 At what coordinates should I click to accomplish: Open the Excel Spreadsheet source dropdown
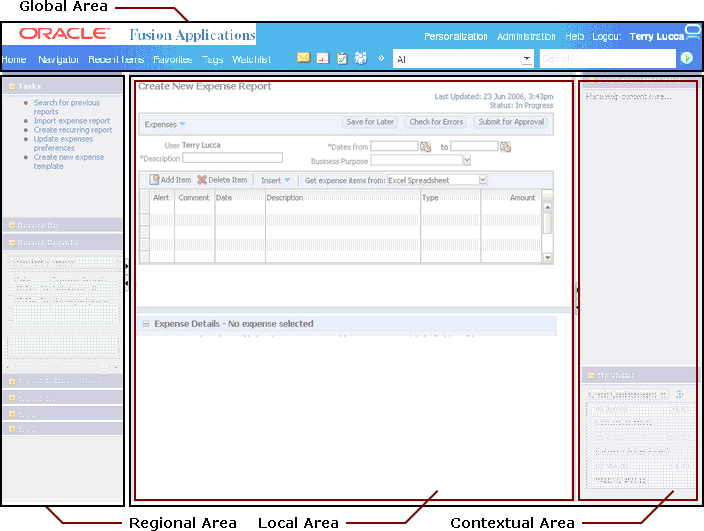tap(483, 180)
